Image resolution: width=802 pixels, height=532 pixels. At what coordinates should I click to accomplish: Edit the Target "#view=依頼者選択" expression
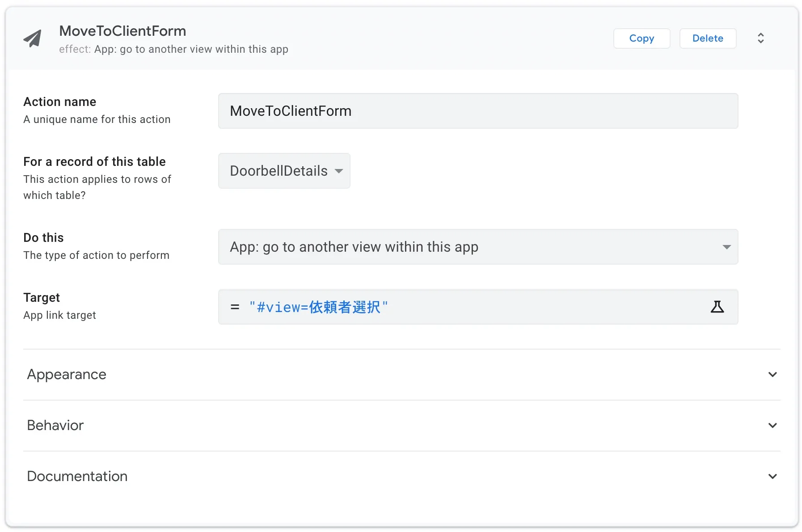318,307
